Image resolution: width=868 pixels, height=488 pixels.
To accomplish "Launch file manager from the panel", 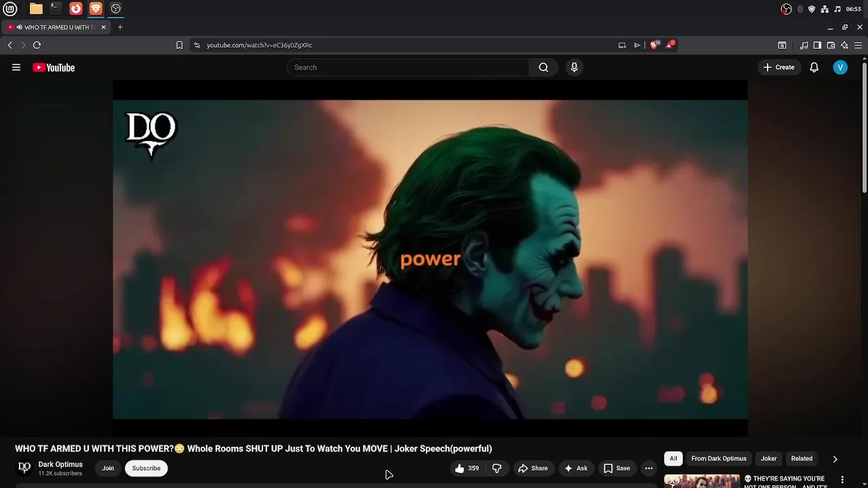I will pos(36,9).
